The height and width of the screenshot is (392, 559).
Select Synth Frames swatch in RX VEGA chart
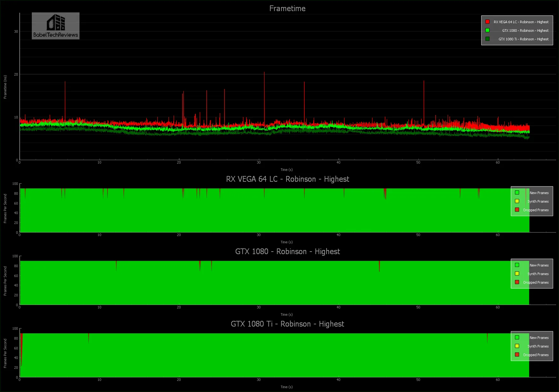pos(517,201)
